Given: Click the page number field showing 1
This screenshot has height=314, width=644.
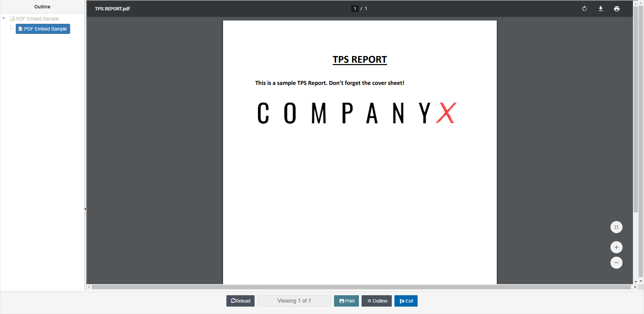Looking at the screenshot, I should 355,9.
